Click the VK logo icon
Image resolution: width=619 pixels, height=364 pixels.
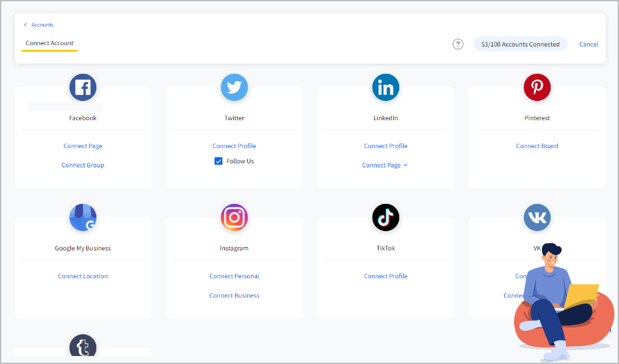(537, 217)
